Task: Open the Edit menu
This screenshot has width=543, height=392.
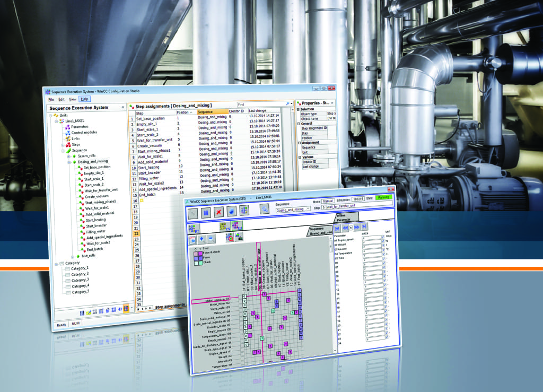Action: (x=62, y=99)
